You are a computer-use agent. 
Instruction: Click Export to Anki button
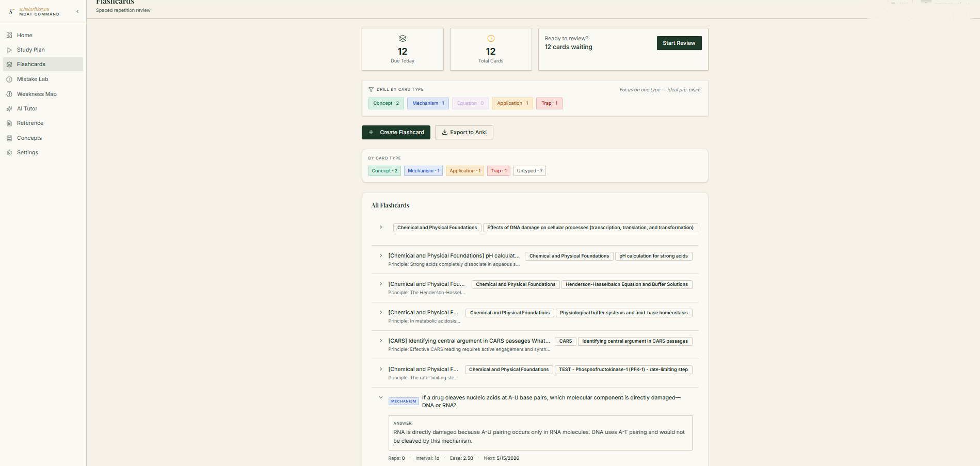click(x=464, y=132)
